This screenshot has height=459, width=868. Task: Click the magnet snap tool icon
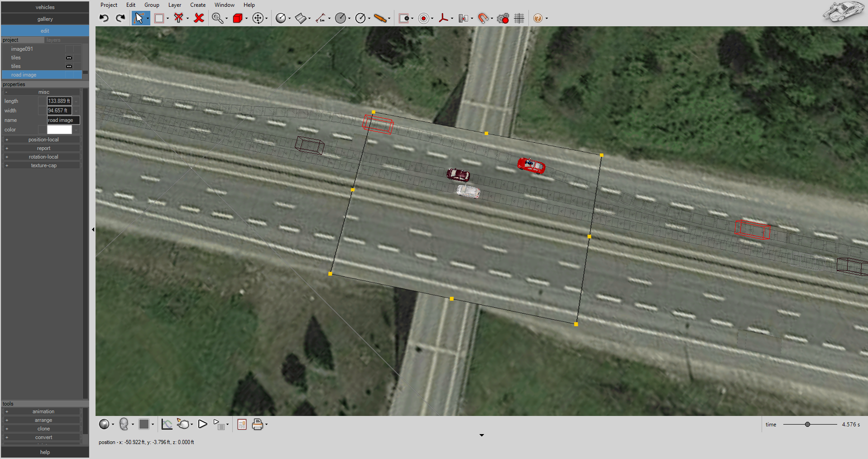(x=483, y=18)
